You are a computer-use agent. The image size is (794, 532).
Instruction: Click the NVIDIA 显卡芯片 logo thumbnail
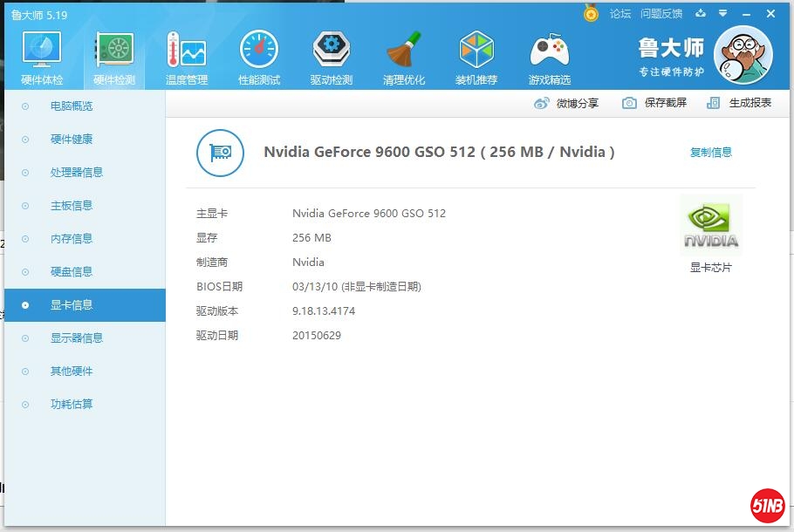tap(711, 226)
